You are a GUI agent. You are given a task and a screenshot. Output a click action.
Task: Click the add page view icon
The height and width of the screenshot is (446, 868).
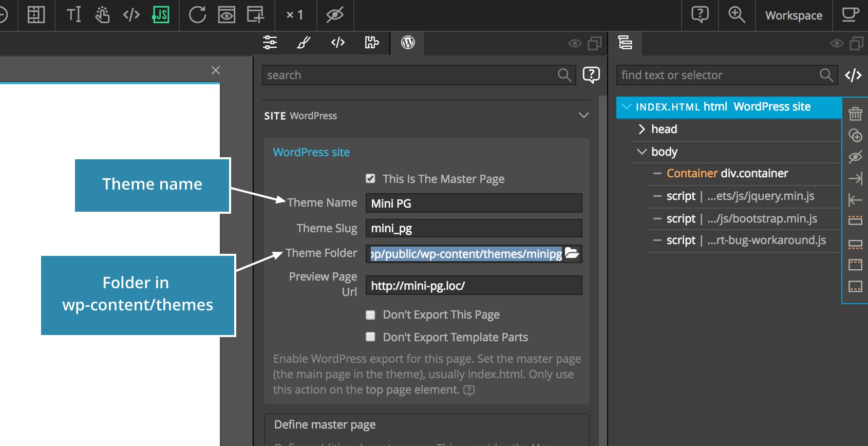click(255, 15)
